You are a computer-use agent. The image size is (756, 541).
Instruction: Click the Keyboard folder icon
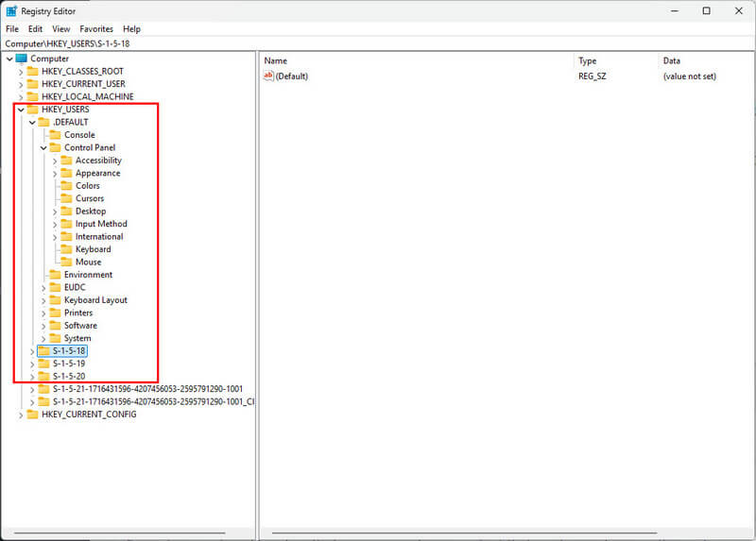[x=66, y=249]
